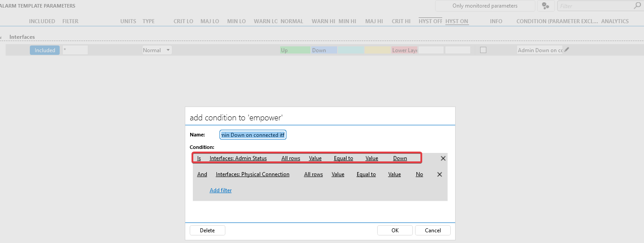Click pencil icon to edit condition
Viewport: 644px width, 243px height.
click(x=567, y=50)
